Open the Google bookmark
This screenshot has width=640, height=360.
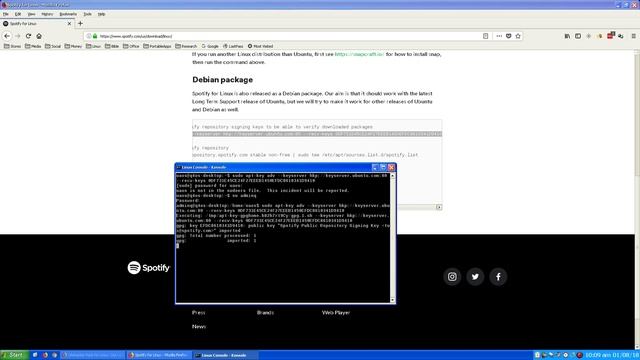click(x=210, y=46)
